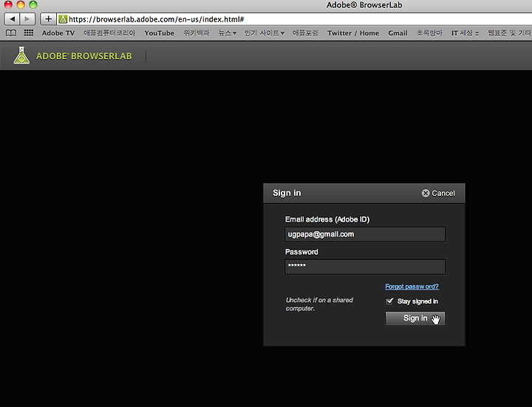Close the Safari window with red button

point(8,4)
